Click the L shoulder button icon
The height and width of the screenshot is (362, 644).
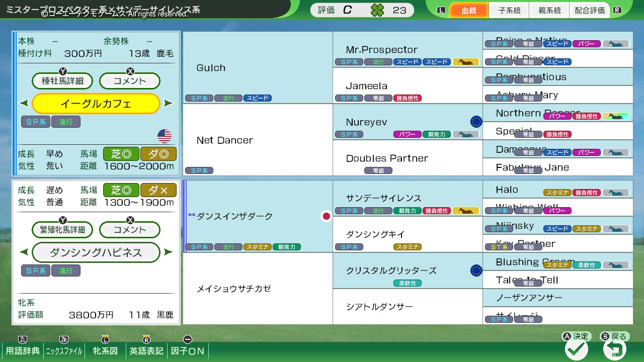(442, 10)
